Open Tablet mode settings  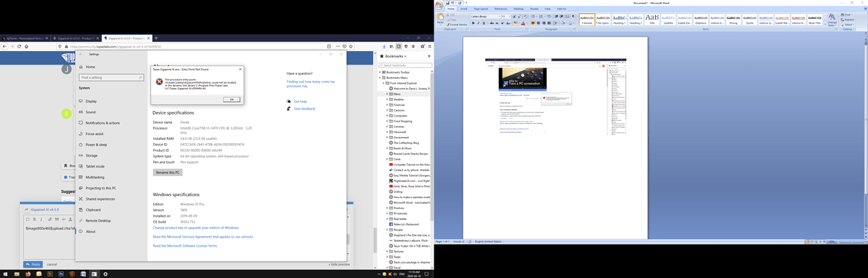click(x=95, y=166)
